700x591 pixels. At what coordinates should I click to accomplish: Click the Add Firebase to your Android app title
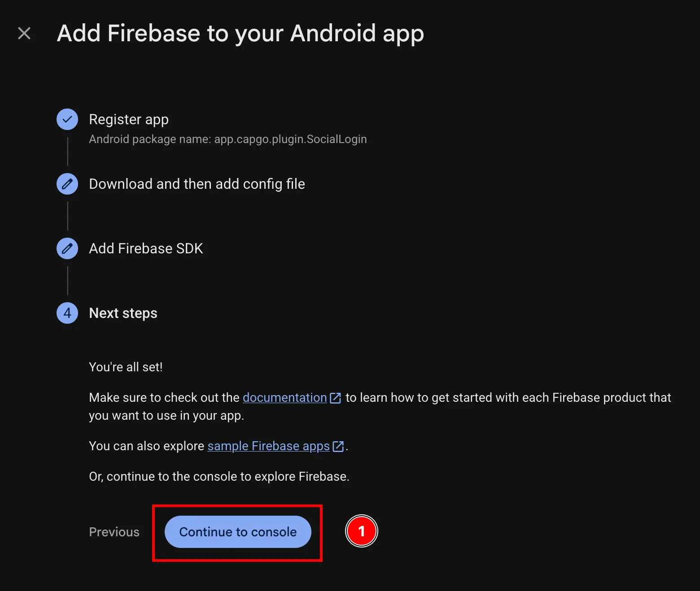click(240, 33)
